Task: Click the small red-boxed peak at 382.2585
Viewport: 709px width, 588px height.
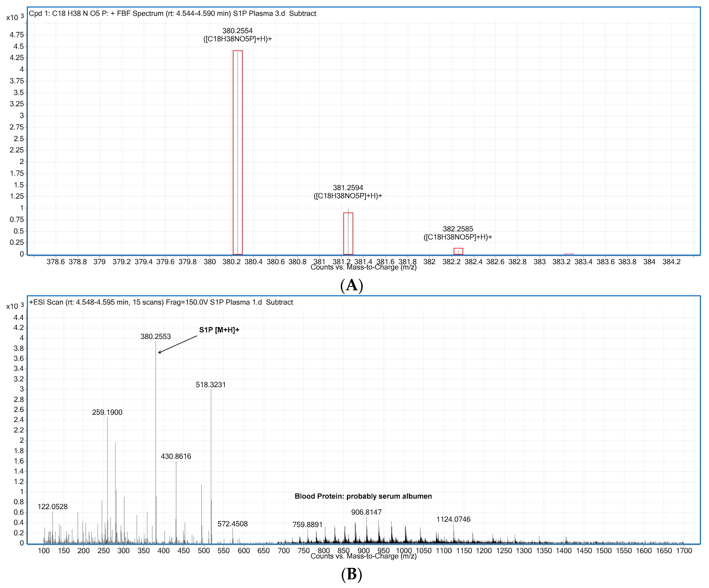Action: pos(458,251)
